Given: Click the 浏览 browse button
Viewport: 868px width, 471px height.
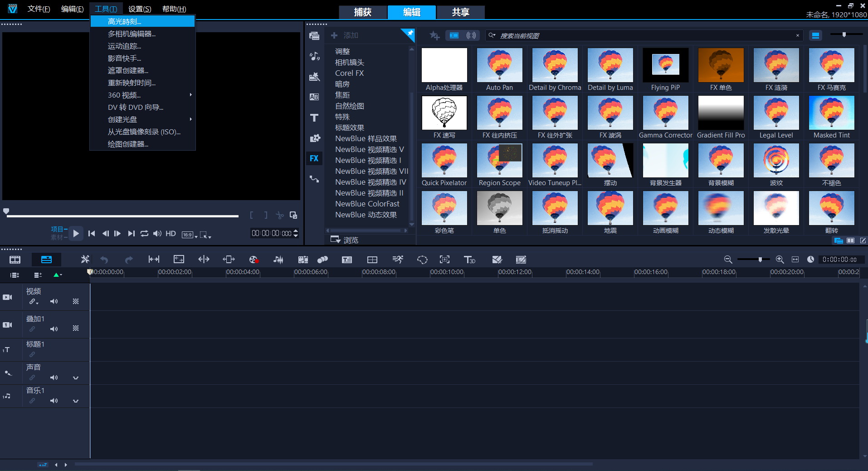Looking at the screenshot, I should [345, 240].
